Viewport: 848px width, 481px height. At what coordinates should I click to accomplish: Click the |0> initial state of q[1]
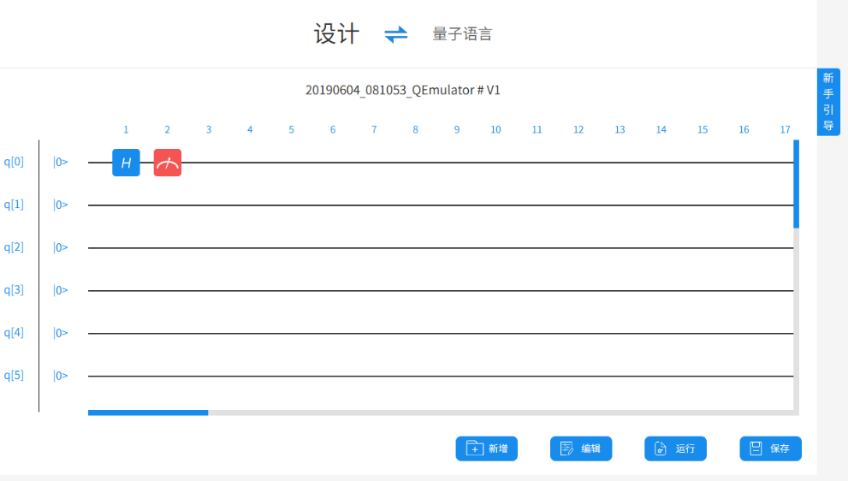(x=61, y=205)
